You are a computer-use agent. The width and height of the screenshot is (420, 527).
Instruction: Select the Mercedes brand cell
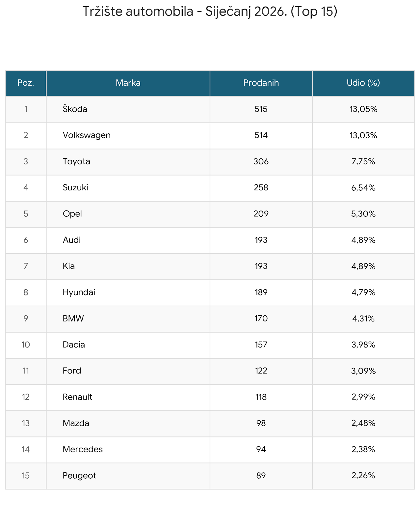pos(83,449)
